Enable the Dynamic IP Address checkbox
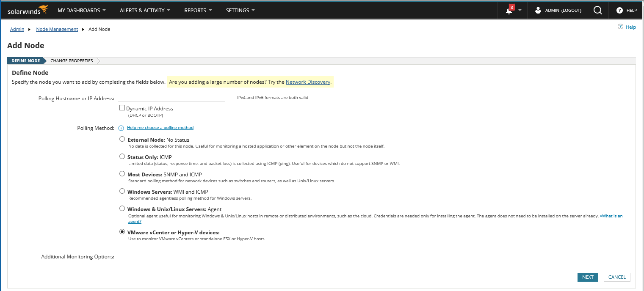 pyautogui.click(x=122, y=108)
